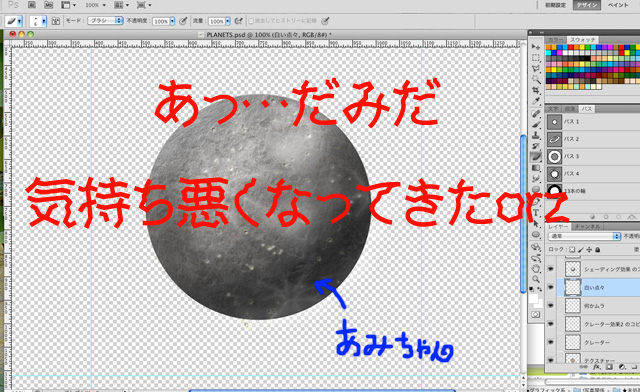Select the パス 3 path row
The width and height of the screenshot is (640, 392).
pos(593,156)
